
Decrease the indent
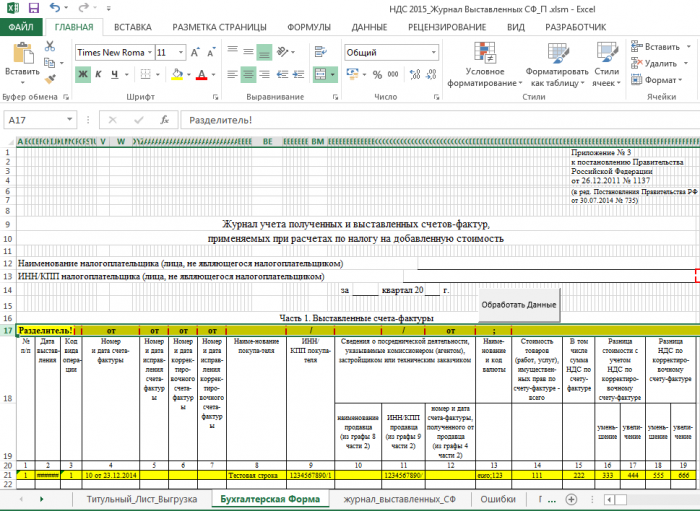[282, 75]
